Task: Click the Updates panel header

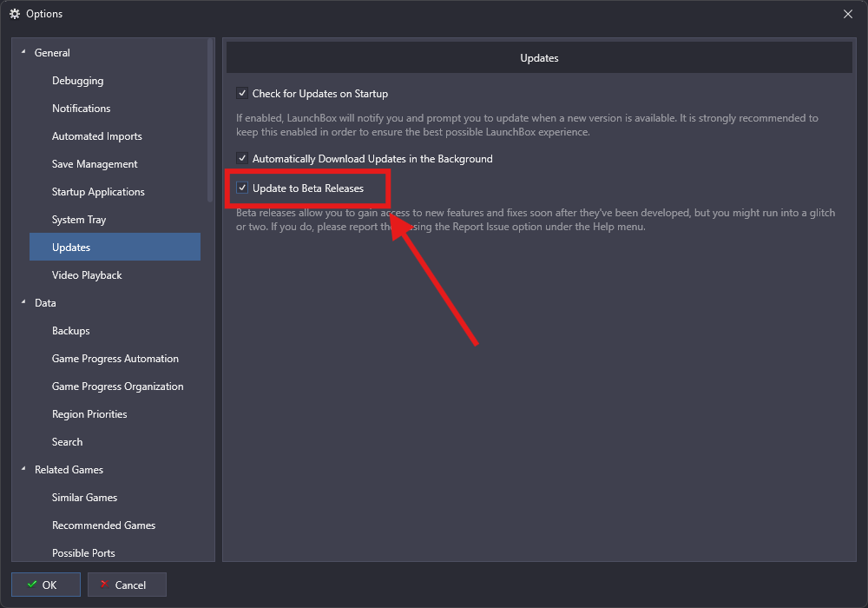Action: (539, 57)
